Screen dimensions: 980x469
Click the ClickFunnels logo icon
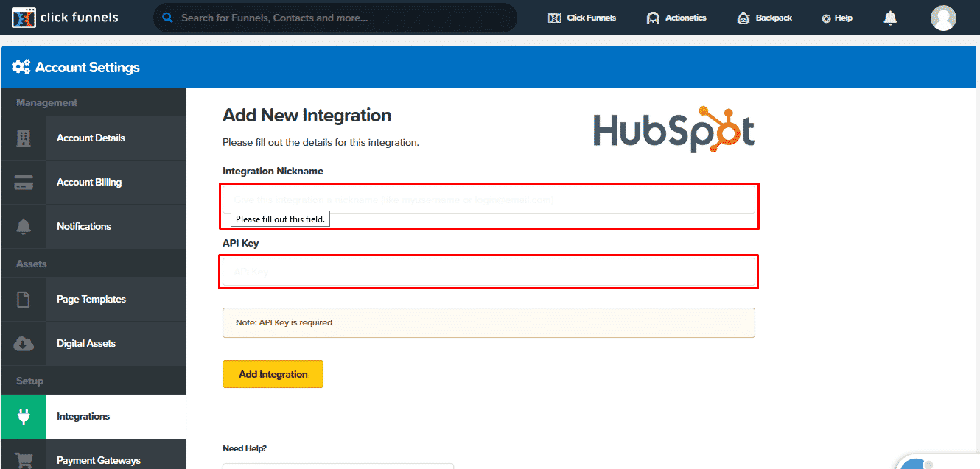24,18
